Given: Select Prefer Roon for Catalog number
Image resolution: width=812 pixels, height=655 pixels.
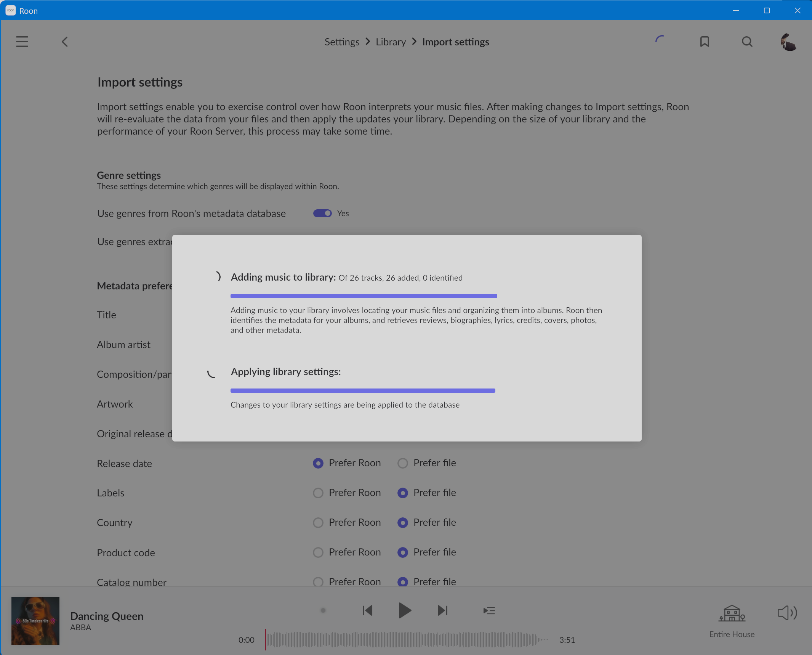Looking at the screenshot, I should (318, 582).
